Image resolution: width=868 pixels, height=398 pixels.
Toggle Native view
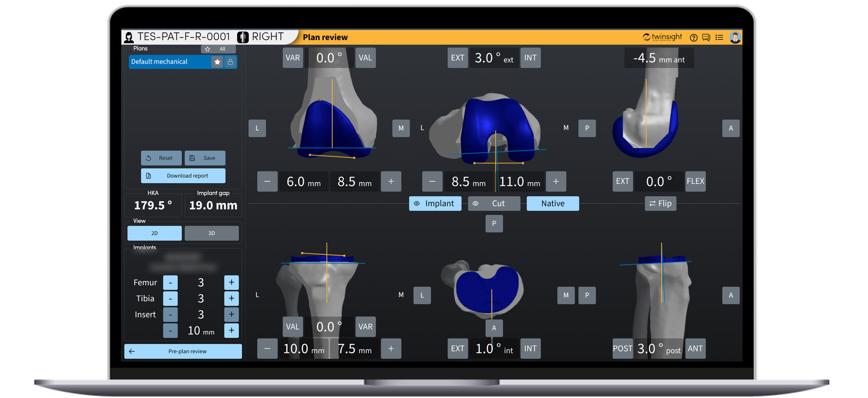(x=553, y=204)
